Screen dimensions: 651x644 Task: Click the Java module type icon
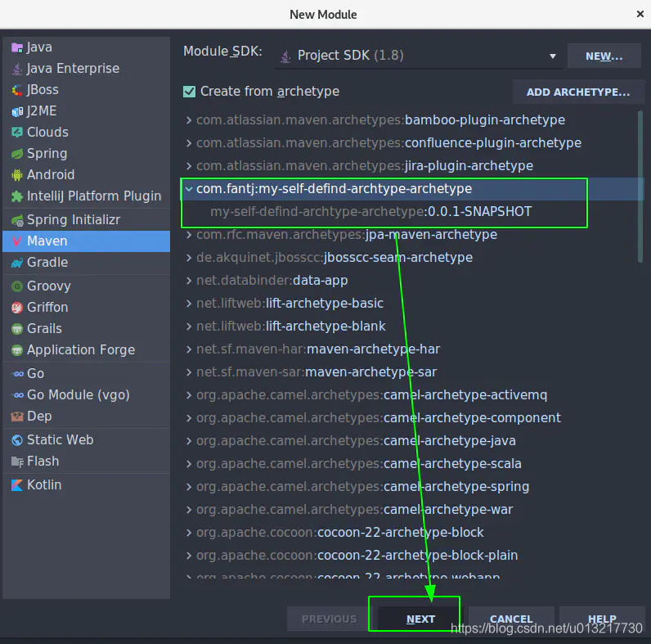tap(17, 47)
